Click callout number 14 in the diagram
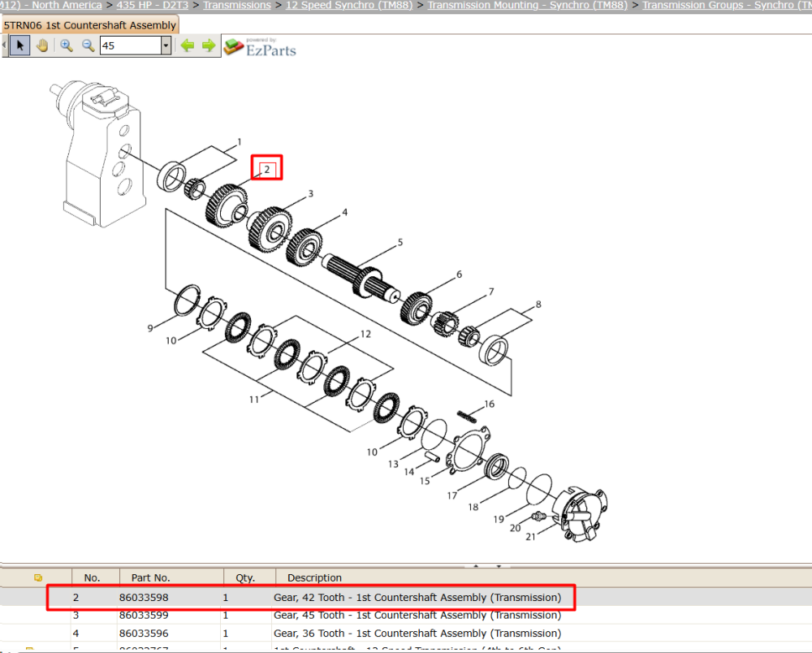This screenshot has height=653, width=812. click(409, 472)
